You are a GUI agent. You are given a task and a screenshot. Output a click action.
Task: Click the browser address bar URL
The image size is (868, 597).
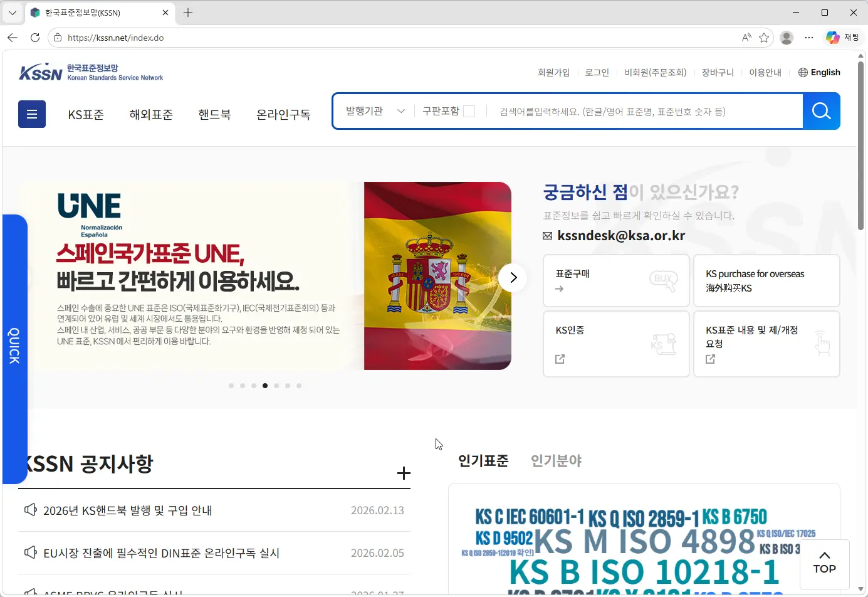coord(116,38)
